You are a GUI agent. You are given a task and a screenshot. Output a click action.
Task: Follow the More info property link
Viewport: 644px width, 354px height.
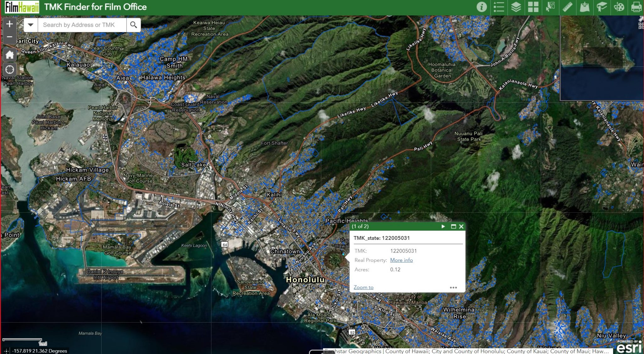pyautogui.click(x=401, y=260)
